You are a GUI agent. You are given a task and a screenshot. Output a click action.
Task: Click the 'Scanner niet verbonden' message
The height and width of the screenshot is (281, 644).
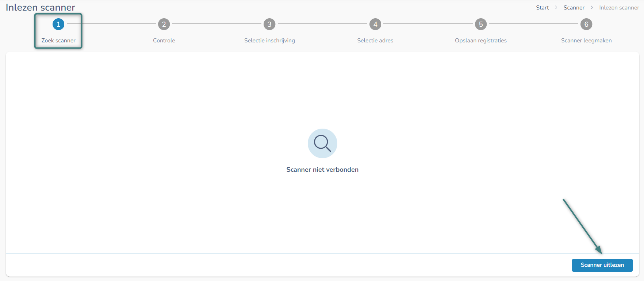tap(322, 170)
